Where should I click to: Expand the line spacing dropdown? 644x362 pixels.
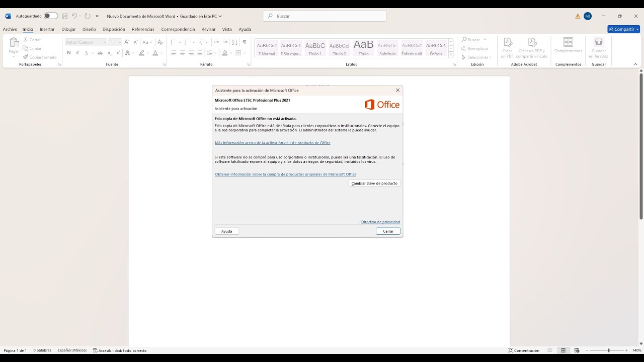(x=216, y=53)
